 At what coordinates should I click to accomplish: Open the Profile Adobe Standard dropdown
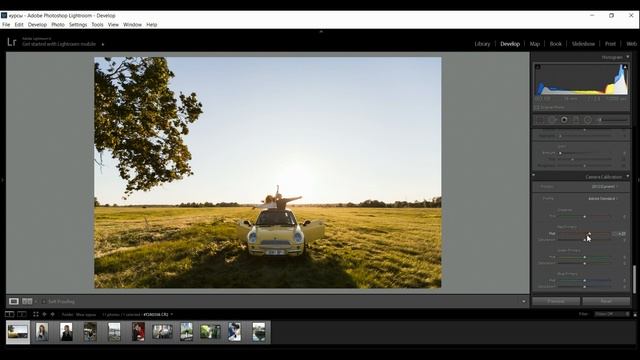603,198
